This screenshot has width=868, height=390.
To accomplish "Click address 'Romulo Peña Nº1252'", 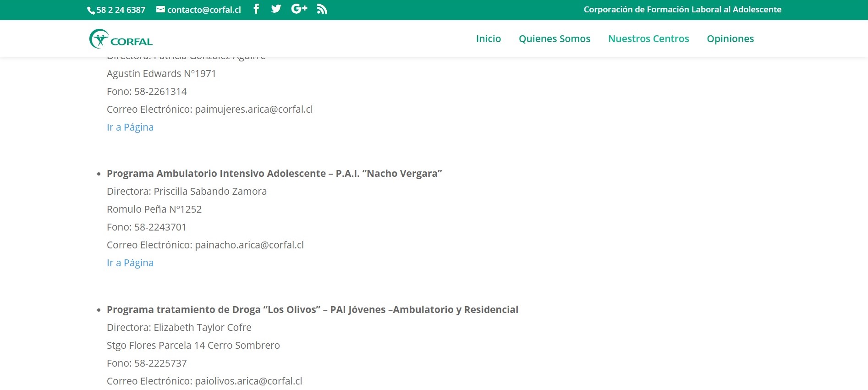I will [x=154, y=209].
